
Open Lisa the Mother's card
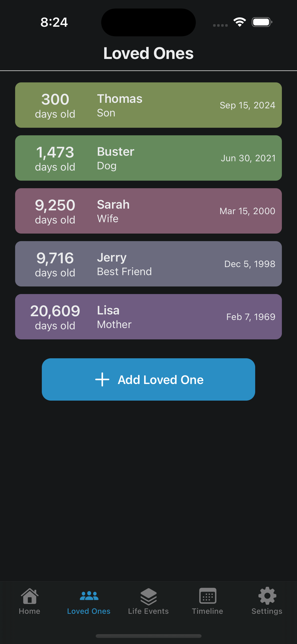click(x=148, y=317)
